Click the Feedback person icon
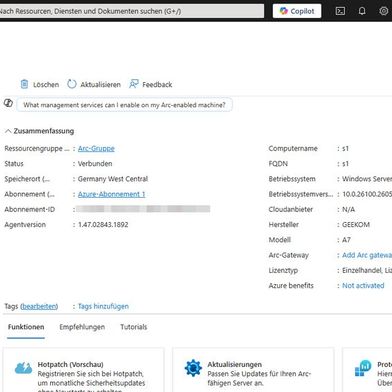This screenshot has width=392, height=392. (x=134, y=84)
